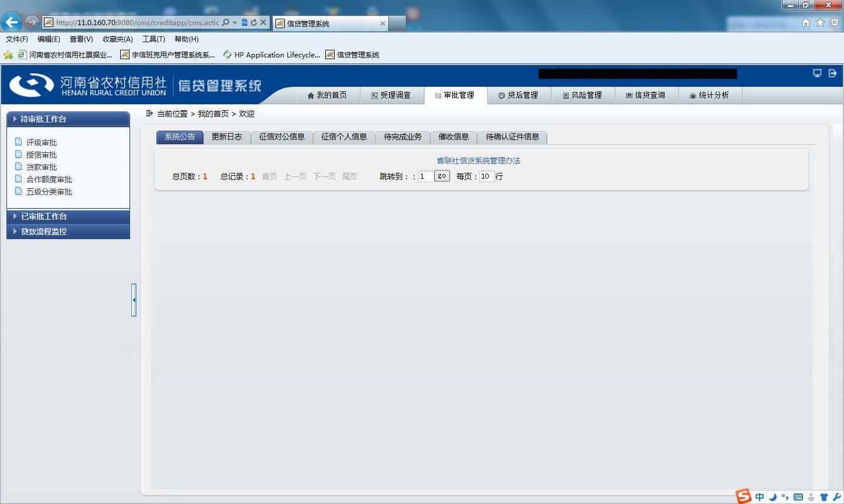
Task: Open the 帮助(H) menu
Action: point(186,39)
